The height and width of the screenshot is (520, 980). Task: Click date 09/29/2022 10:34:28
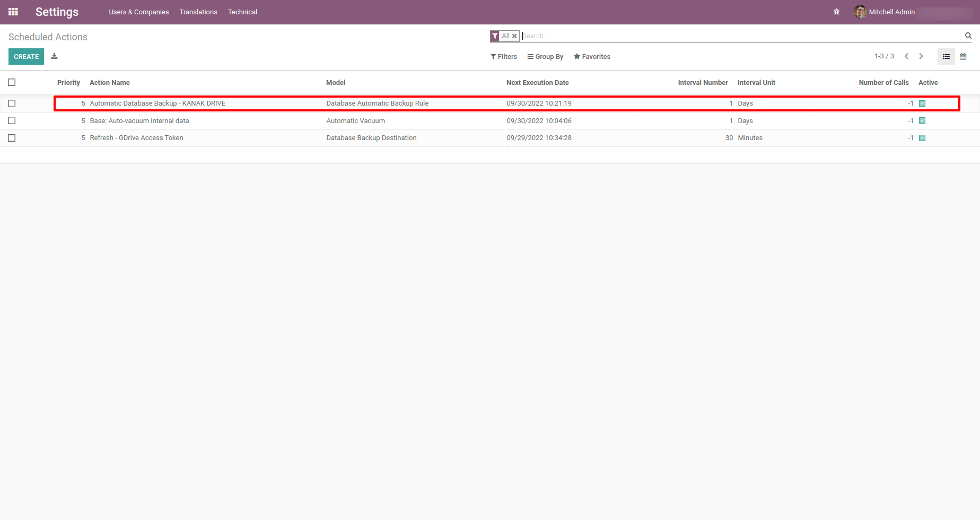pyautogui.click(x=539, y=138)
